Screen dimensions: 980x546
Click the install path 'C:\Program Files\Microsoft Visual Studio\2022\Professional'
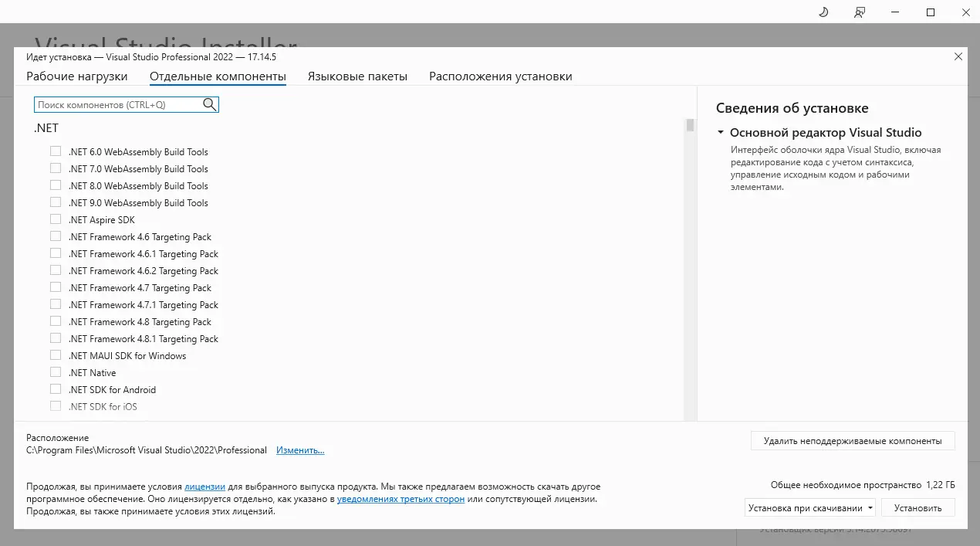coord(147,450)
